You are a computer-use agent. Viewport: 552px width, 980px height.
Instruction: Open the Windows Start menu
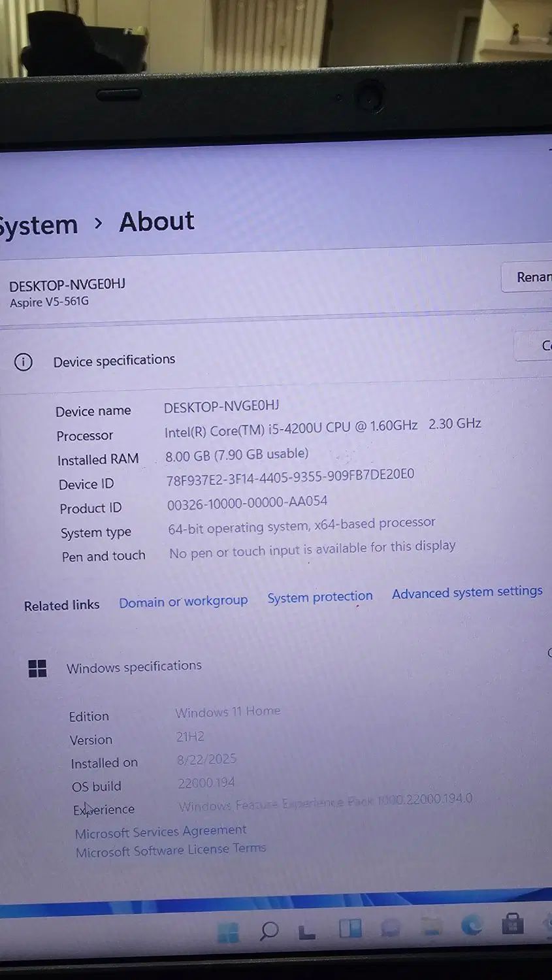[228, 933]
